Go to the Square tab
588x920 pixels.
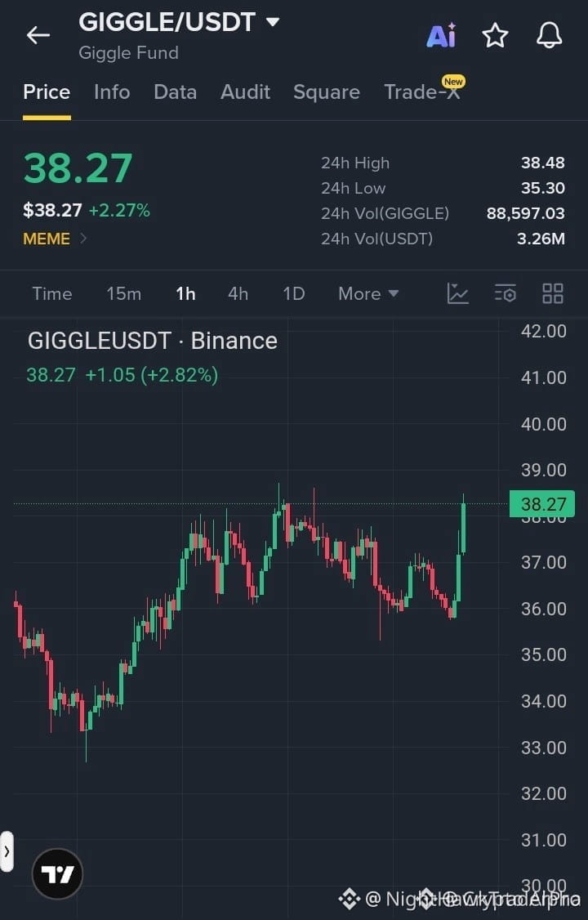tap(327, 92)
